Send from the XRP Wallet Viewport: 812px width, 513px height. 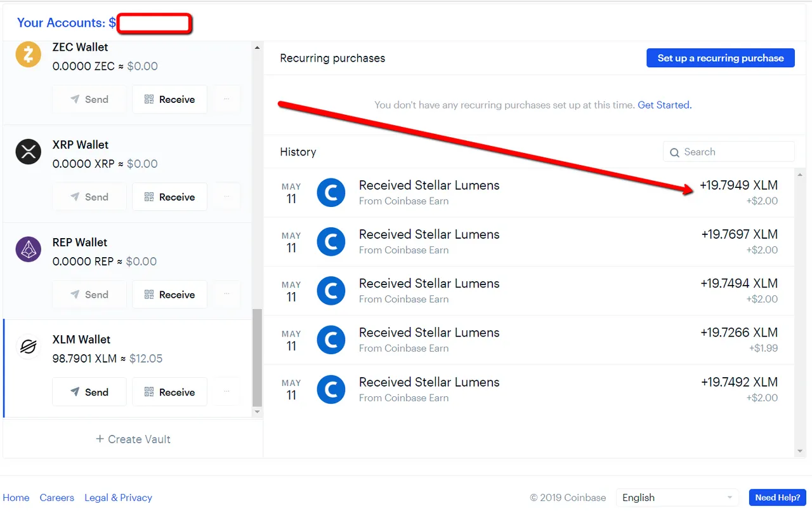pos(89,197)
